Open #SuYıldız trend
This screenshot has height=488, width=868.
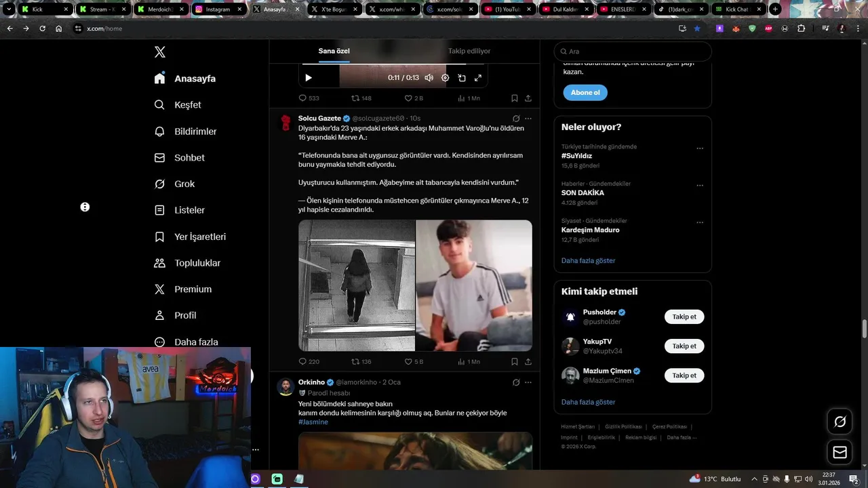[x=577, y=156]
